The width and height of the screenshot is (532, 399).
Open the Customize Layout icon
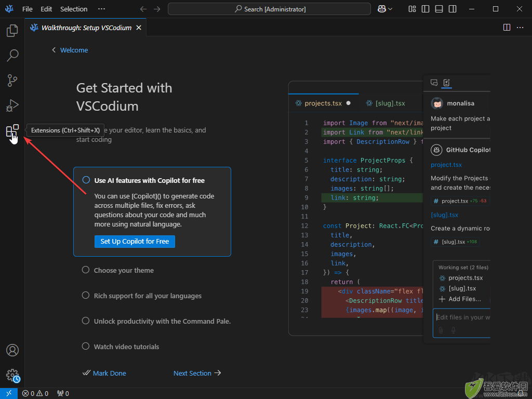pos(412,9)
